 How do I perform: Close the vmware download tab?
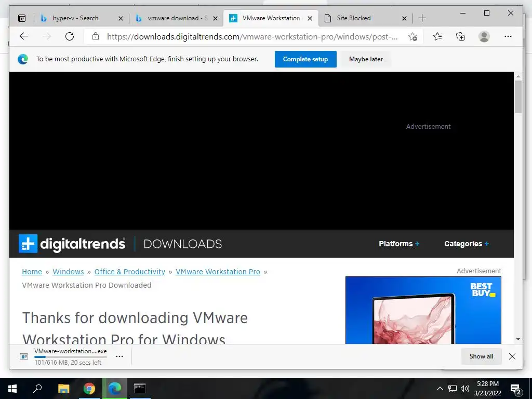point(216,18)
